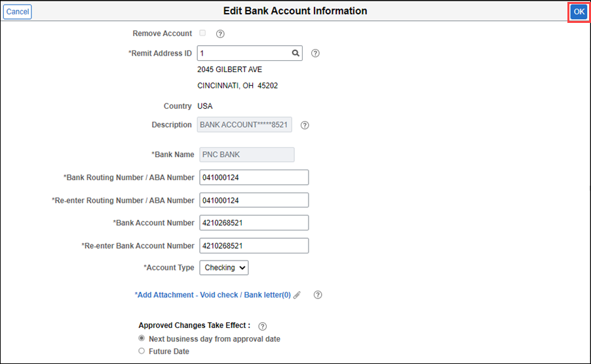The height and width of the screenshot is (364, 591).
Task: Open help for Remove Account
Action: click(x=220, y=34)
